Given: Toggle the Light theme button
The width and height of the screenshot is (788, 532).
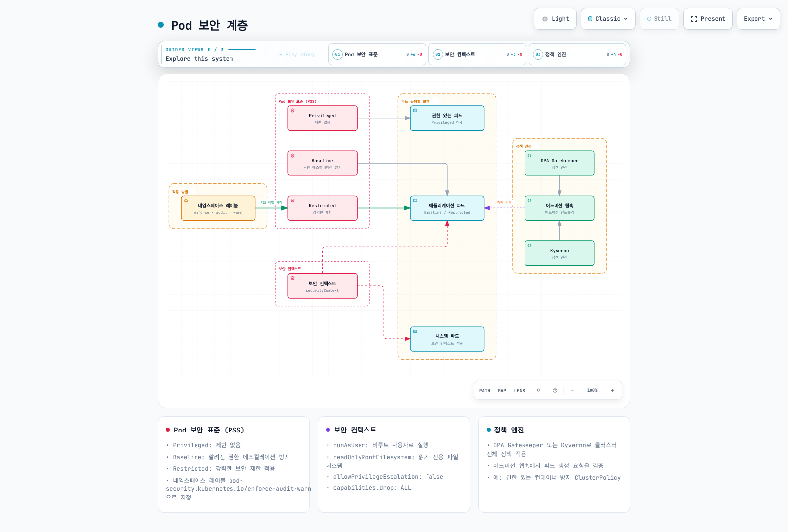Looking at the screenshot, I should (x=555, y=19).
